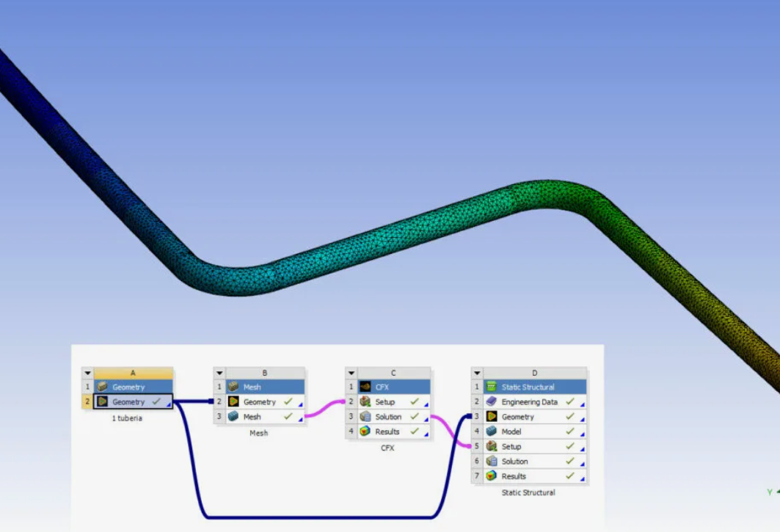The width and height of the screenshot is (780, 532).
Task: Click the CFX logo icon in system C header
Action: pyautogui.click(x=365, y=387)
